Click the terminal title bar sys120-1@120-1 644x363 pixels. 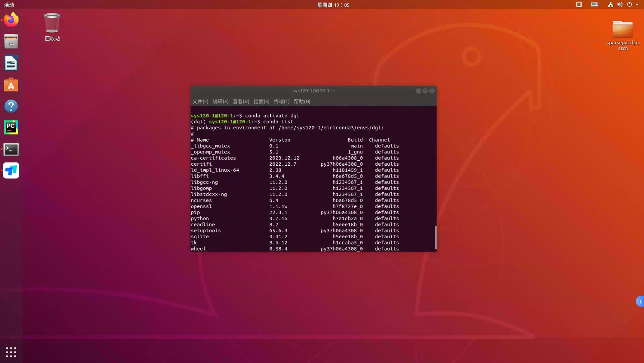[x=313, y=91]
